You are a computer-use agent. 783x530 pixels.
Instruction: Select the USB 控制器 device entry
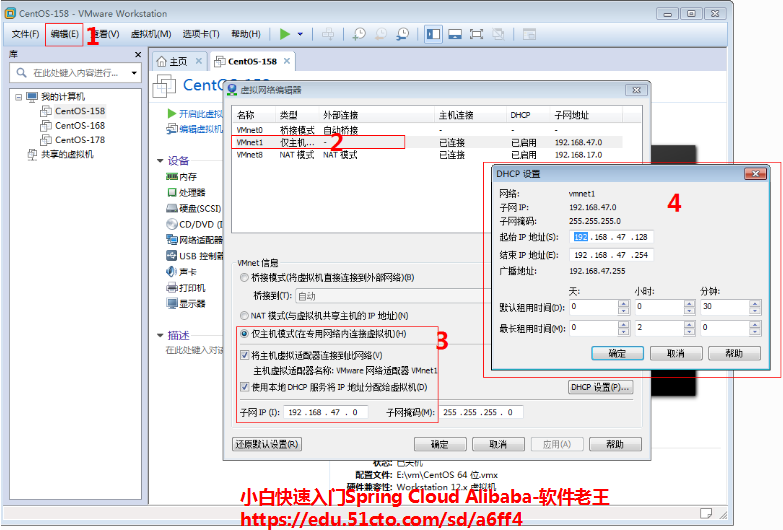pyautogui.click(x=194, y=256)
